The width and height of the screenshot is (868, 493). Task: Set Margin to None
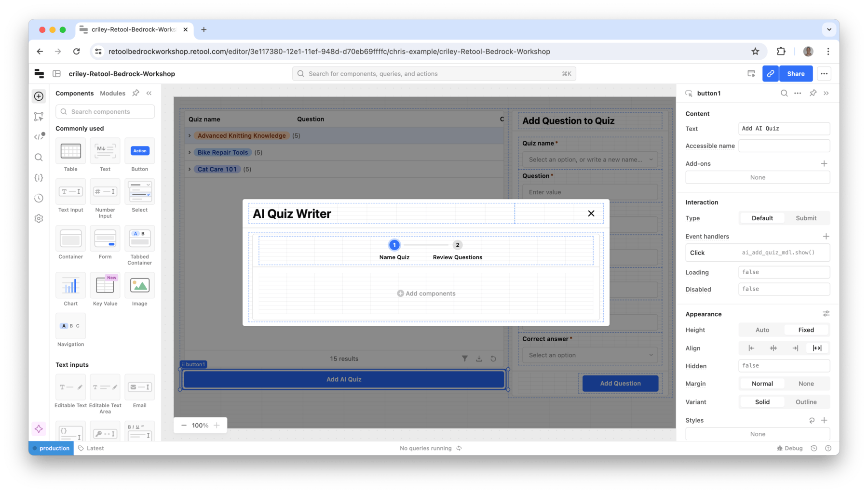pyautogui.click(x=806, y=384)
